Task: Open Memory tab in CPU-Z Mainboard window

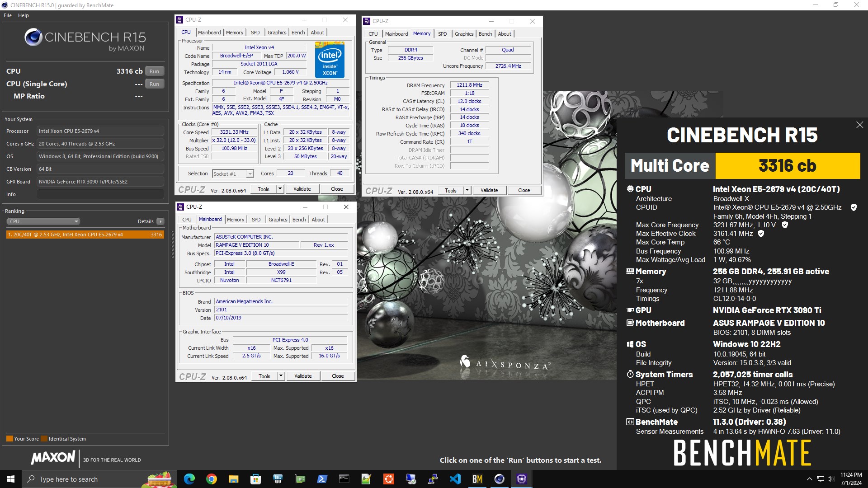Action: point(236,220)
